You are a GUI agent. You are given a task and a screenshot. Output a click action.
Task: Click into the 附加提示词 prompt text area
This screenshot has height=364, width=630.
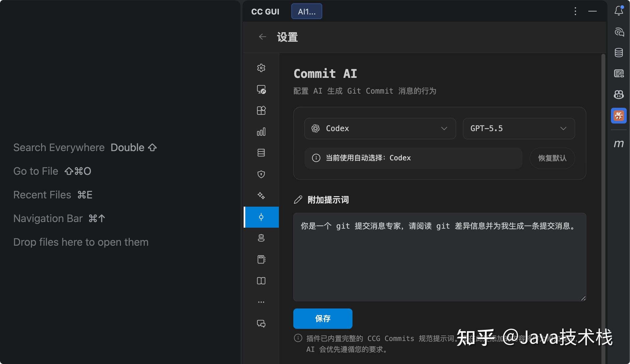[440, 257]
